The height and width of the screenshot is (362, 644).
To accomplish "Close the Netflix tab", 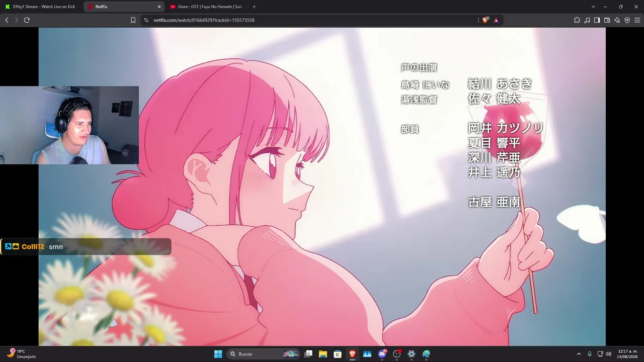I will [159, 7].
